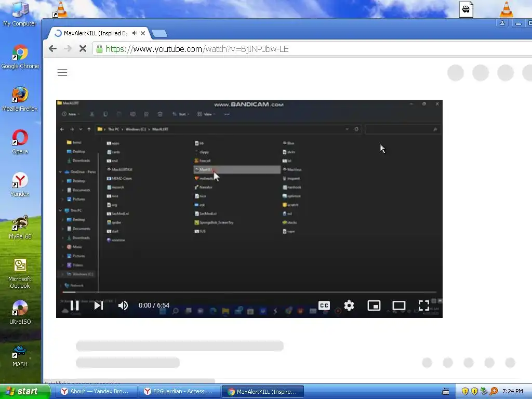Select the MASH desktop shortcut
This screenshot has height=399, width=532.
[x=20, y=355]
